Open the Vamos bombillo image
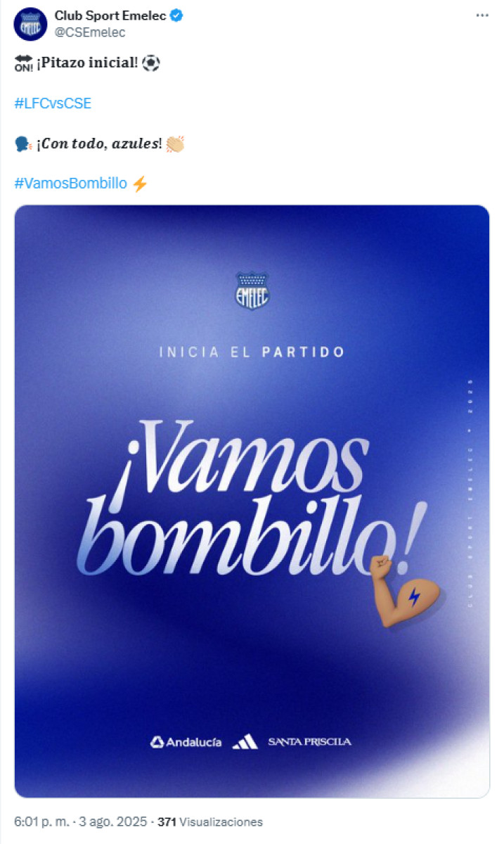Viewport: 504px width, 844px height. (252, 501)
